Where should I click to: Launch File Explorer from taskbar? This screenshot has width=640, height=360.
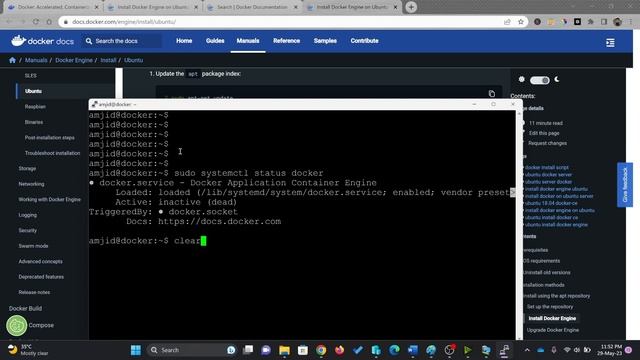(x=284, y=350)
